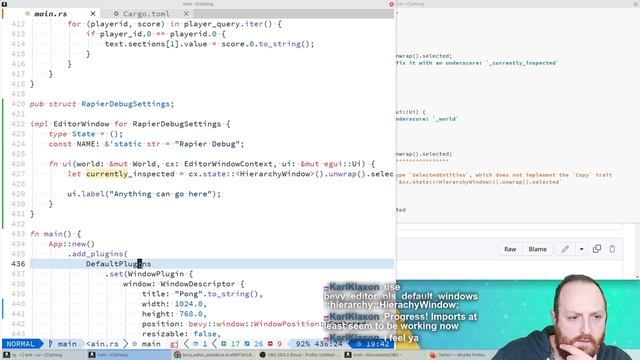Click the '_currently_inspected' warning text in right pane
Image resolution: width=640 pixels, height=360 pixels.
521,63
